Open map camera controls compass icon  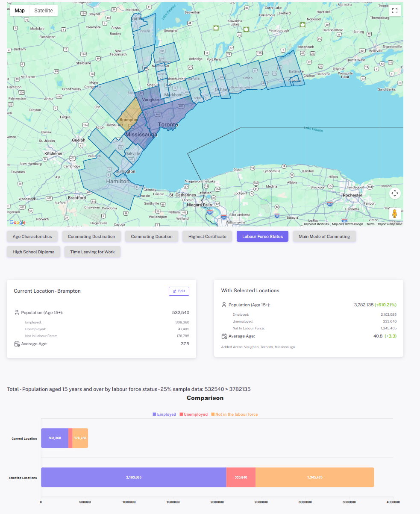click(395, 193)
